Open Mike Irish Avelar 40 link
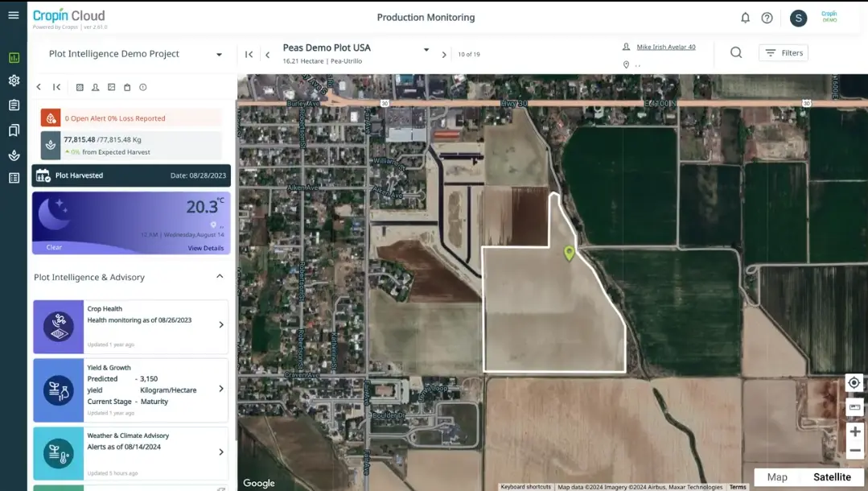Image resolution: width=868 pixels, height=491 pixels. point(665,47)
